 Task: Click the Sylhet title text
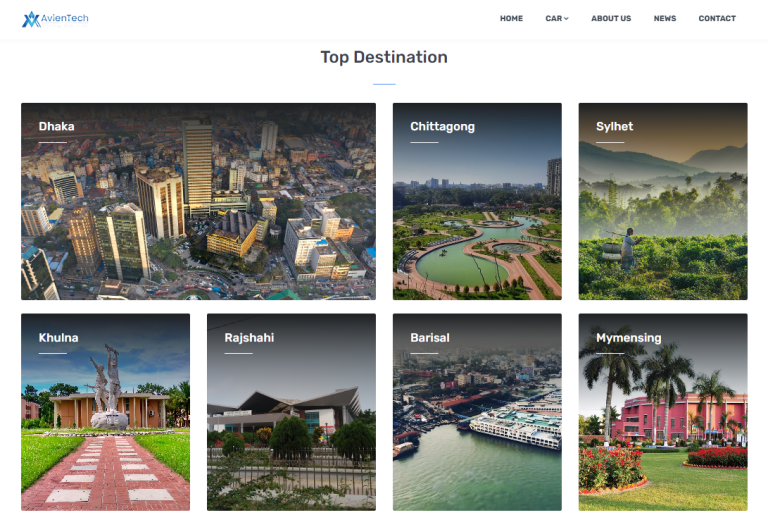[x=614, y=127]
